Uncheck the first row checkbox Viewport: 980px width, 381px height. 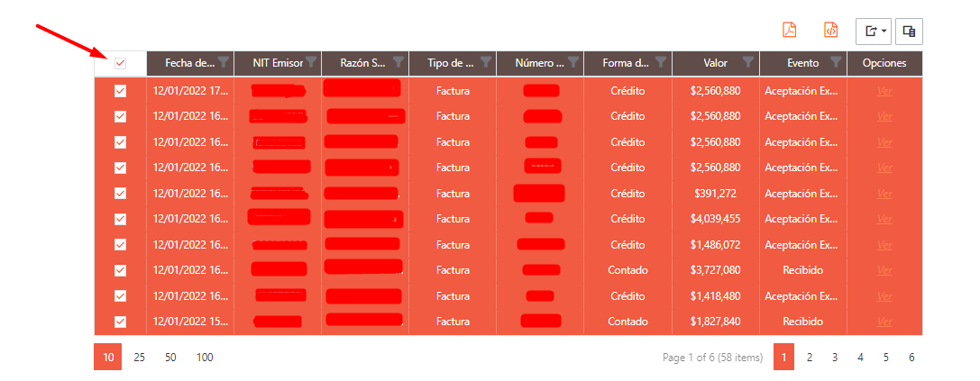(x=121, y=91)
